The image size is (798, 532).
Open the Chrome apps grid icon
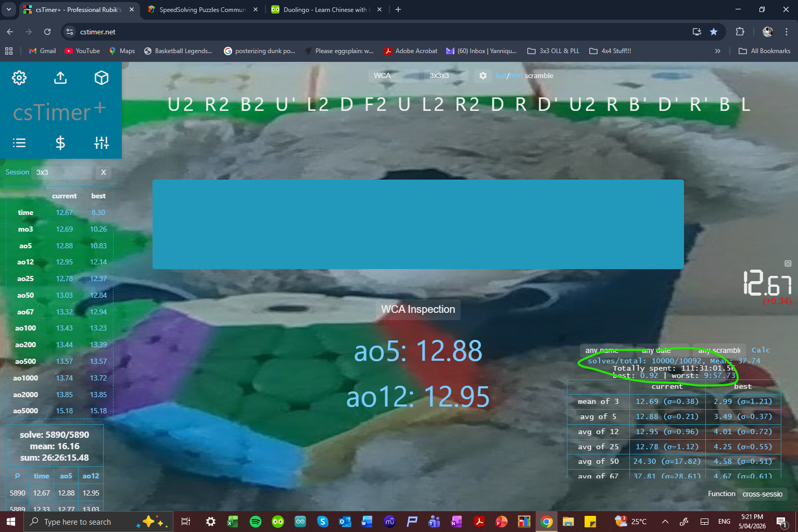click(9, 51)
